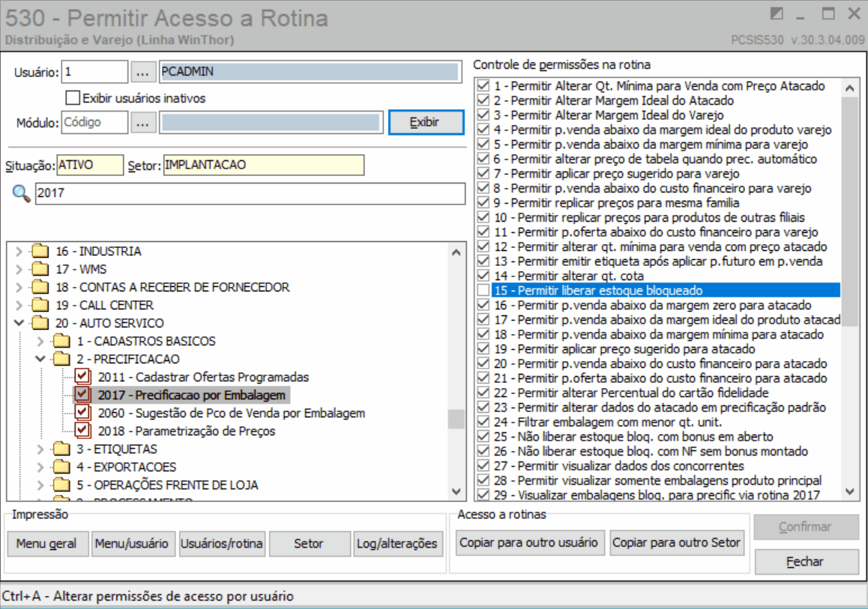Click the window layout icon in title bar
Viewport: 868px width, 609px height.
coord(777,13)
